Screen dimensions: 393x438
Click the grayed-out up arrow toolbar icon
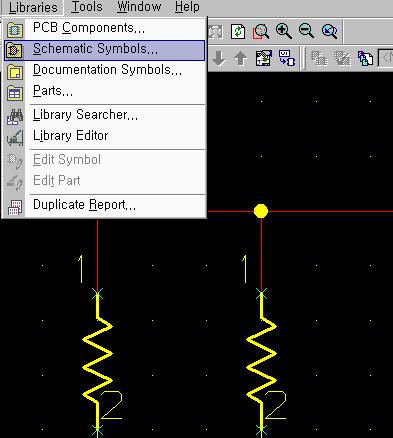pos(241,59)
